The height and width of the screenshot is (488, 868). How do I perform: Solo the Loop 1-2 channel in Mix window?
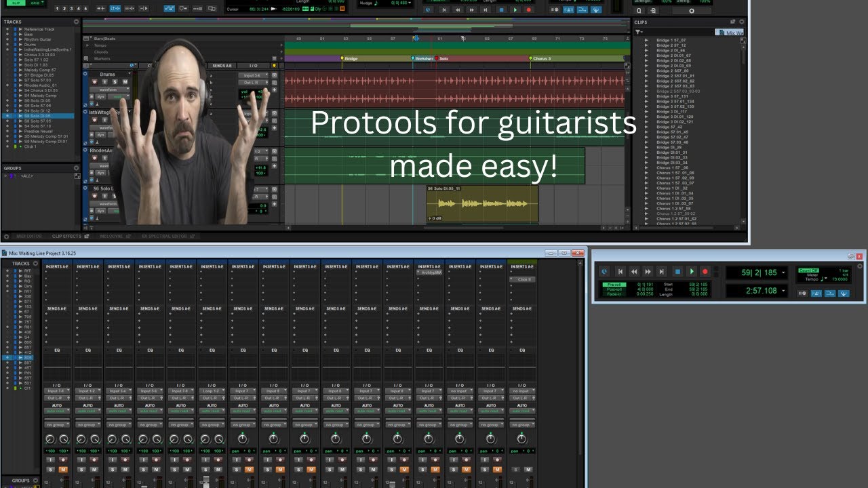pyautogui.click(x=204, y=469)
